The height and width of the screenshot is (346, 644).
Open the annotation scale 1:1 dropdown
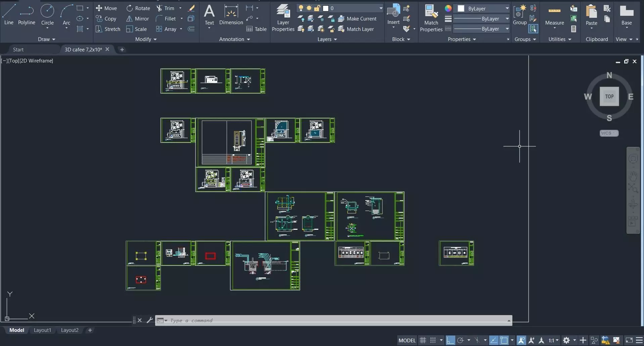553,340
